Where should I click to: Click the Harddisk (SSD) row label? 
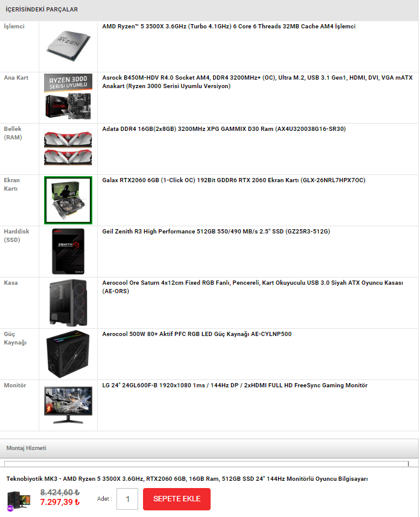(x=16, y=236)
